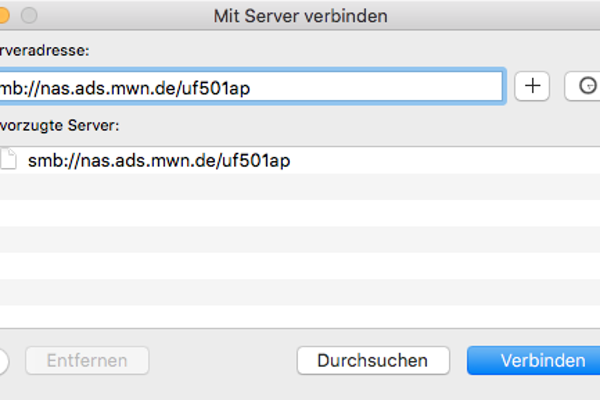Screen dimensions: 600x400
Task: Open the recent servers clock menu
Action: pos(583,86)
